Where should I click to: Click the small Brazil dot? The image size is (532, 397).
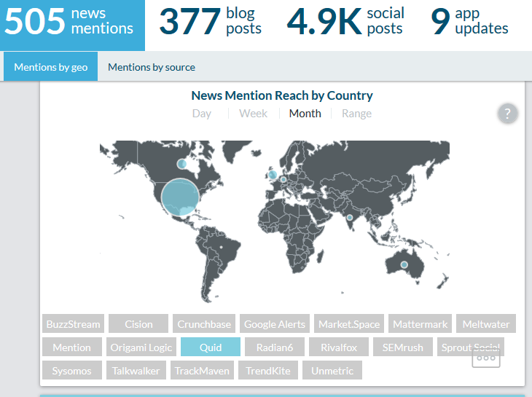(222, 247)
